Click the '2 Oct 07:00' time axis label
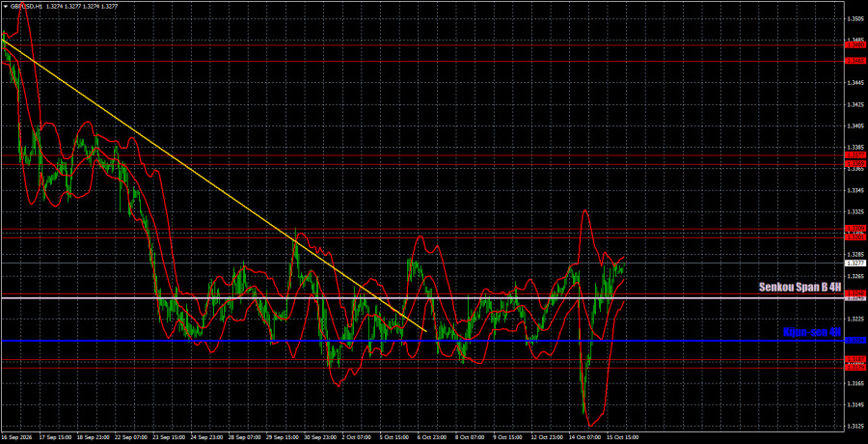The width and height of the screenshot is (868, 444). (x=355, y=437)
